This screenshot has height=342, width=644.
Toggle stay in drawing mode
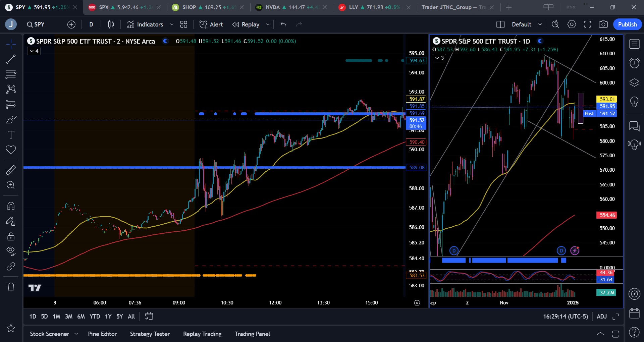click(11, 221)
